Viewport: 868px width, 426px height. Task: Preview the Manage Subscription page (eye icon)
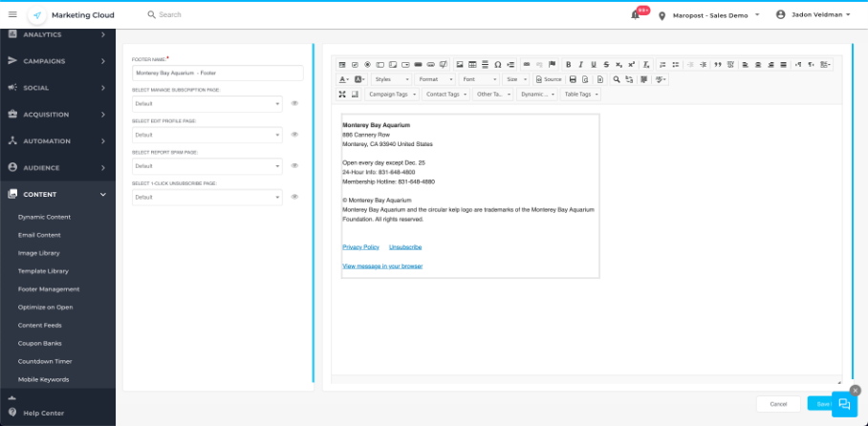(x=294, y=103)
